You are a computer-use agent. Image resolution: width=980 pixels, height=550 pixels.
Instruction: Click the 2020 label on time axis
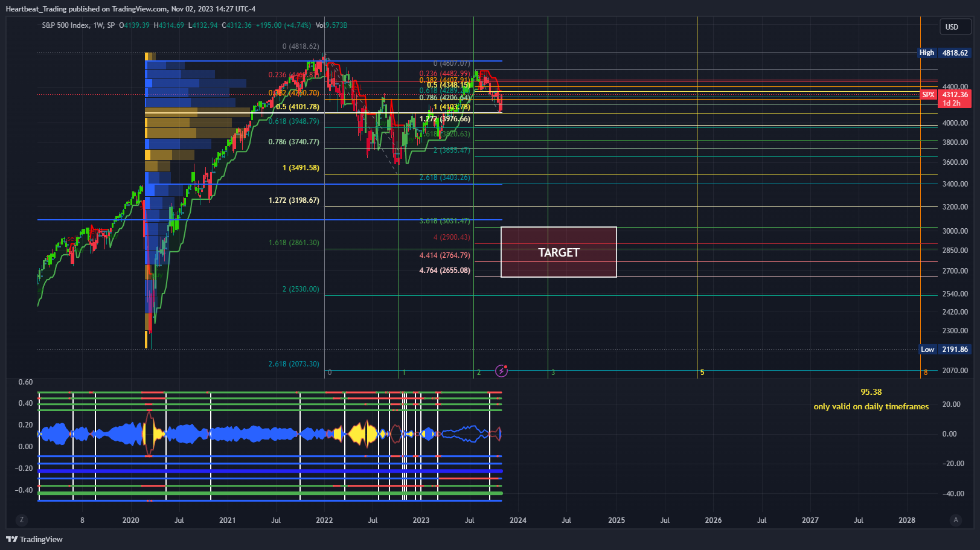[x=130, y=520]
